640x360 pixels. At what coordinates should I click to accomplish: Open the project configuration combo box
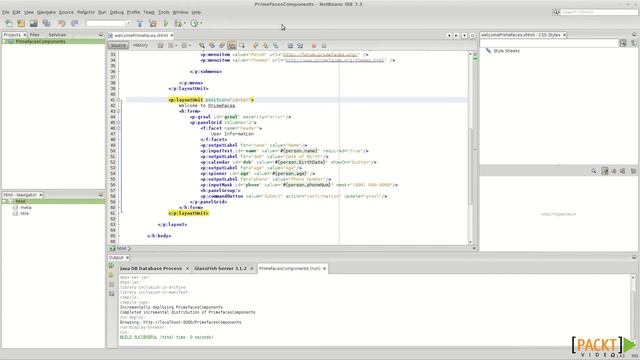click(x=109, y=24)
